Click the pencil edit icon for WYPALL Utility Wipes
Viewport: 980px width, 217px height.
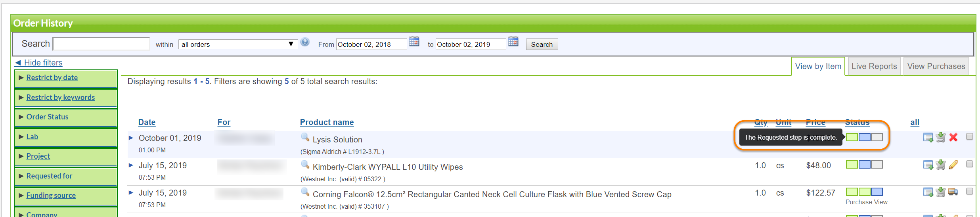pos(953,165)
